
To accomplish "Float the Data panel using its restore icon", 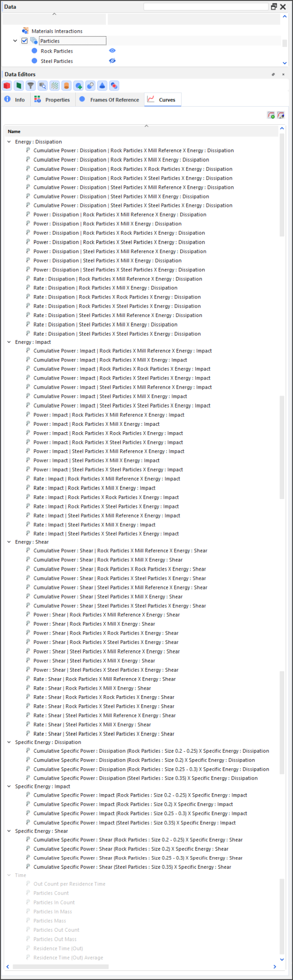I will pyautogui.click(x=274, y=7).
